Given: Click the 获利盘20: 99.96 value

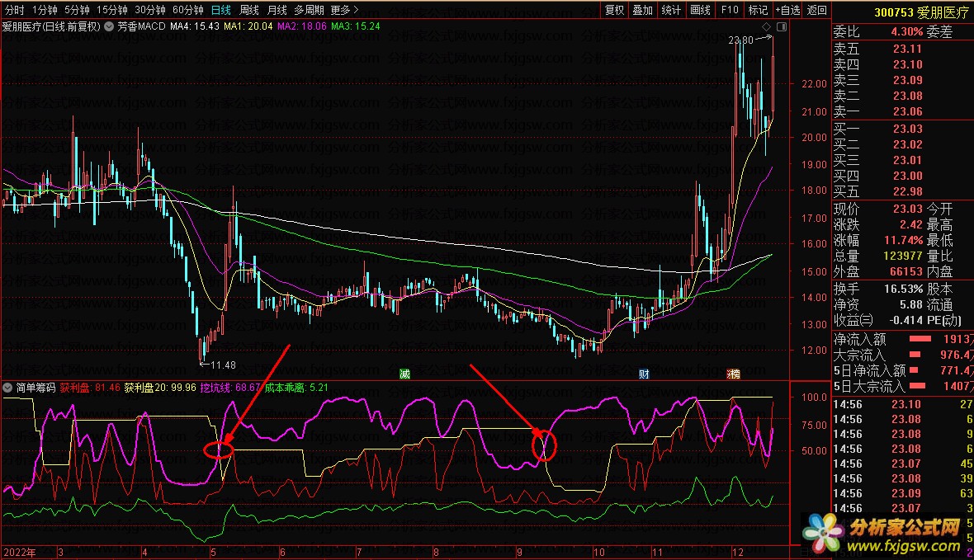Looking at the screenshot, I should (160, 388).
